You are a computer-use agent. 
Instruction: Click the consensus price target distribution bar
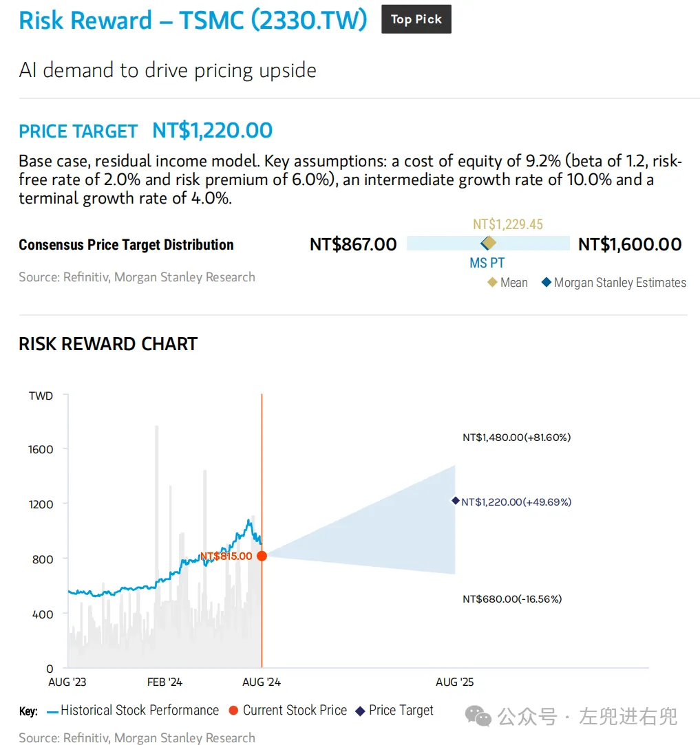pos(488,244)
